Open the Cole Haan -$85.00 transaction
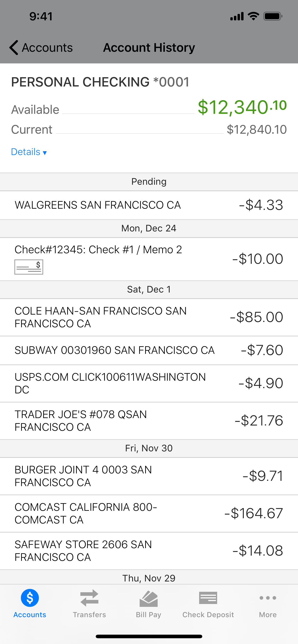 point(149,317)
